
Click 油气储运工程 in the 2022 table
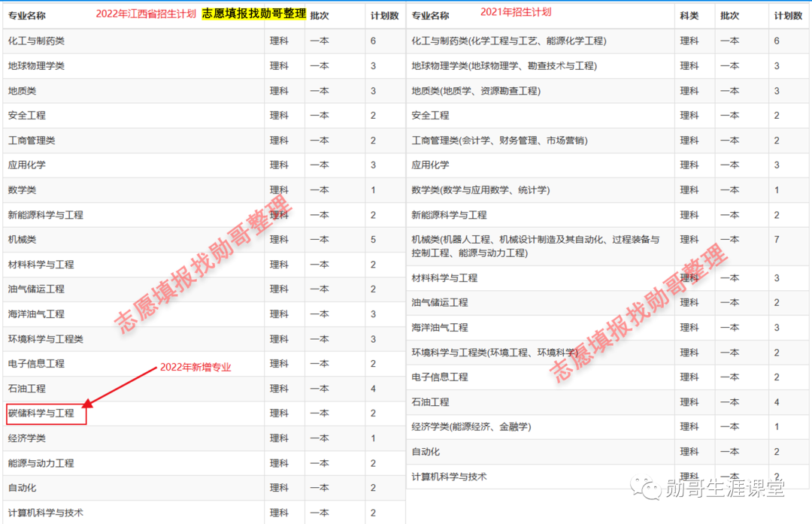click(36, 289)
